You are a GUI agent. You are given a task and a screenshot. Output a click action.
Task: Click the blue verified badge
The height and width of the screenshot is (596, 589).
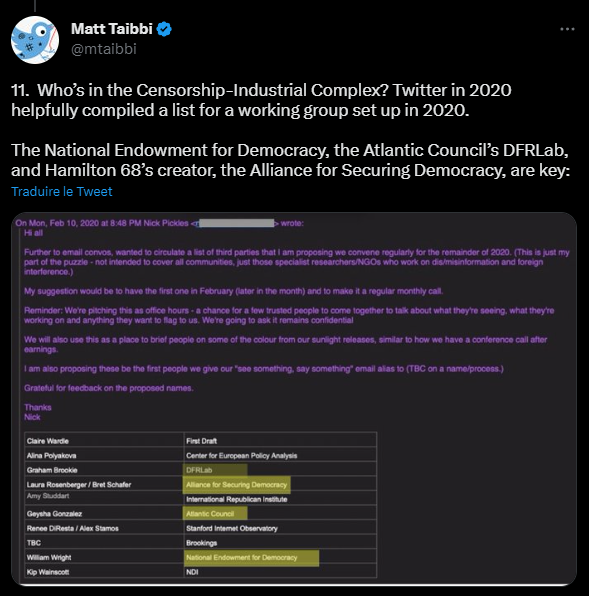164,29
